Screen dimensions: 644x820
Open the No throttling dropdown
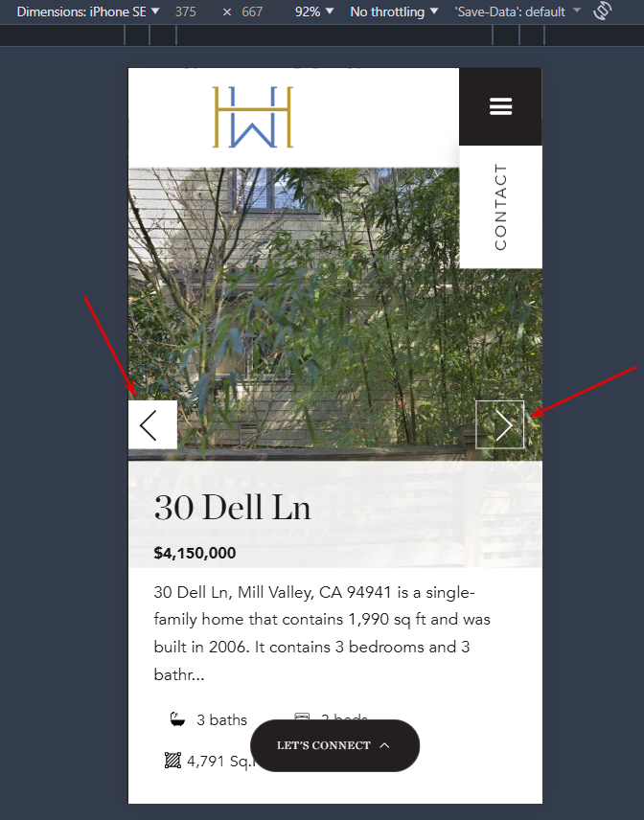pos(394,11)
